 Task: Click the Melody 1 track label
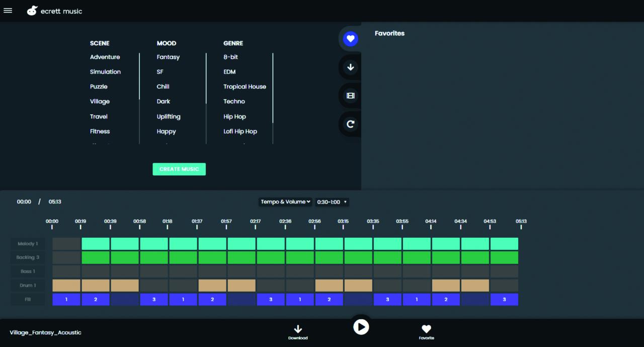point(28,244)
